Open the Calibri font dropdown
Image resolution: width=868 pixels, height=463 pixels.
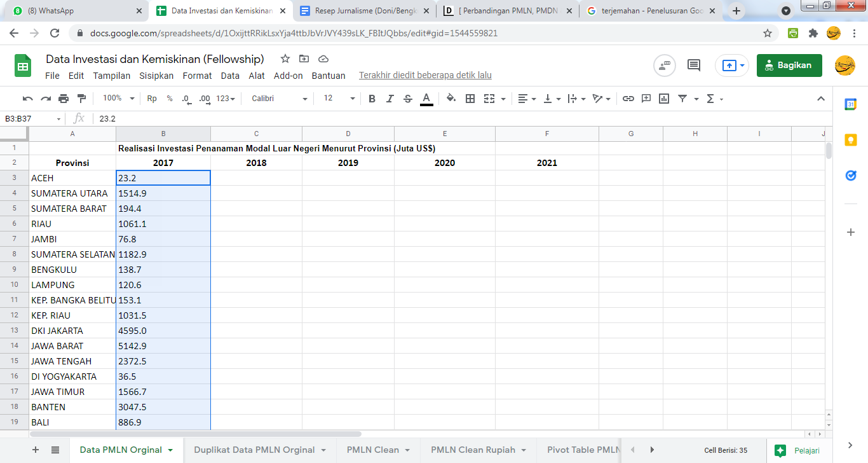pyautogui.click(x=278, y=99)
